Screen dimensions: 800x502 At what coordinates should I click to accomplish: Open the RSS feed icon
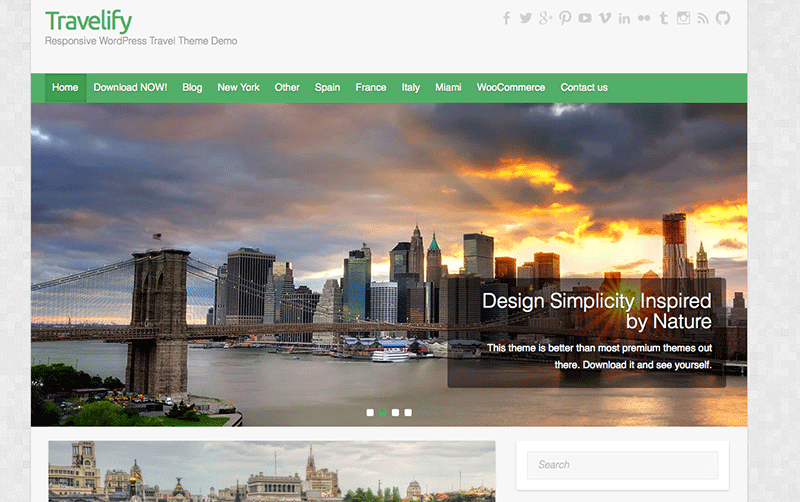703,18
